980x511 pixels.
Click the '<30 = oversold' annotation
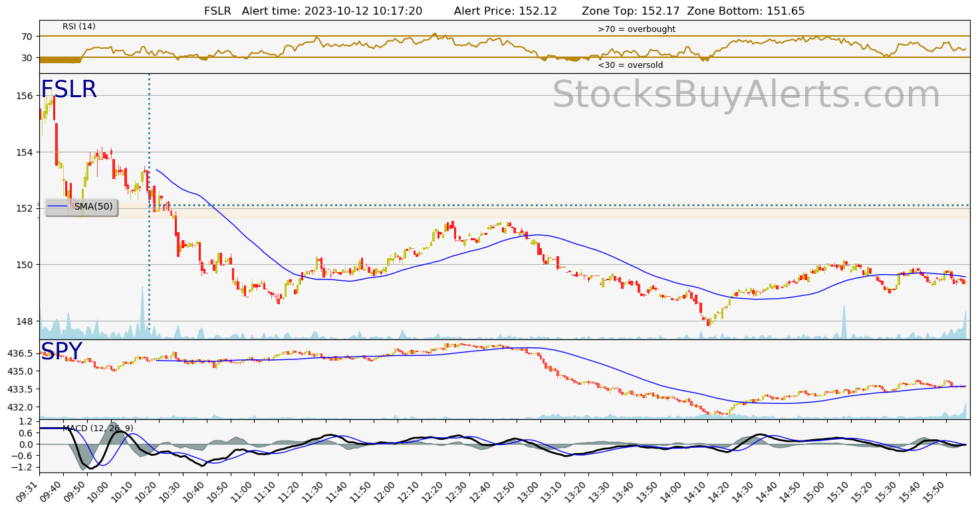click(x=630, y=65)
